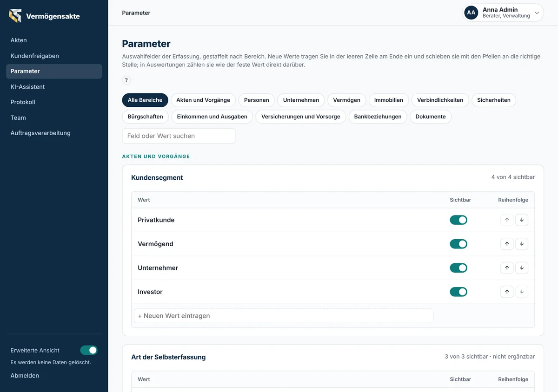558x392 pixels.
Task: Click the Vermögensakte brand name
Action: click(53, 16)
